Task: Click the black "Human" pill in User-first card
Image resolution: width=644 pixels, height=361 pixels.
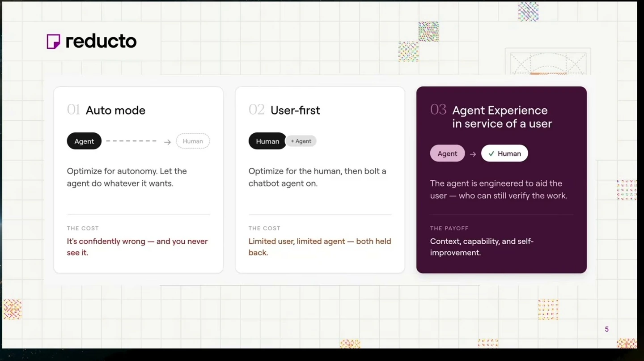Action: coord(267,141)
